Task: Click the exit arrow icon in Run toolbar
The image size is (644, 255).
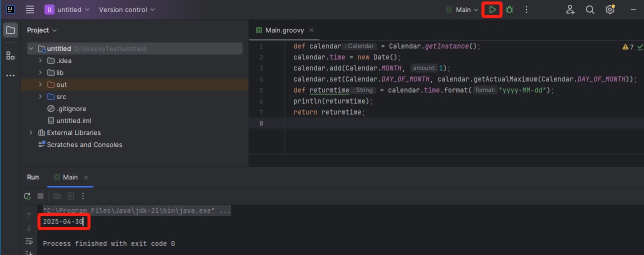Action: click(x=70, y=196)
